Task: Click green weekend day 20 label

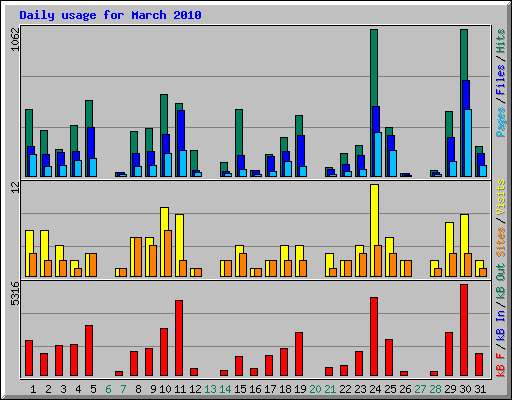Action: [315, 389]
